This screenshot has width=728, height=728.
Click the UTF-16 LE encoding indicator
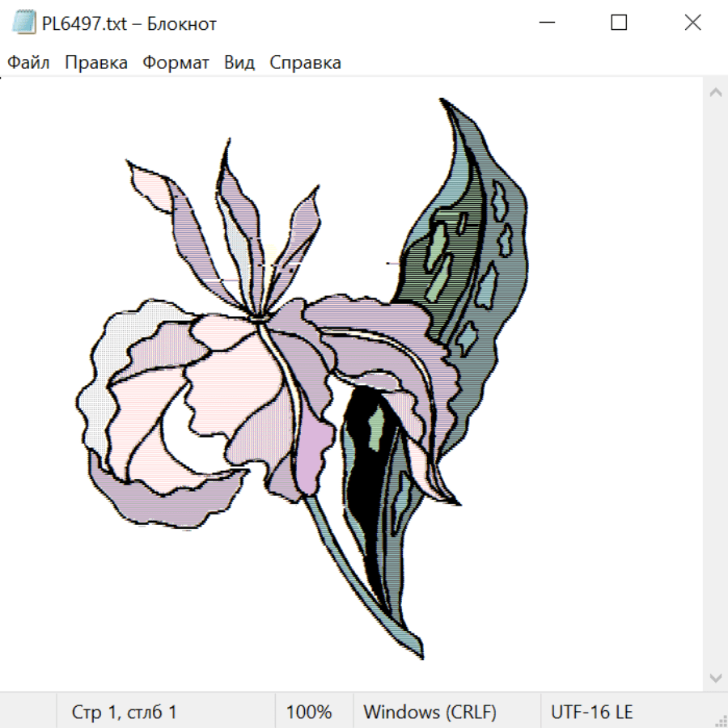[591, 713]
